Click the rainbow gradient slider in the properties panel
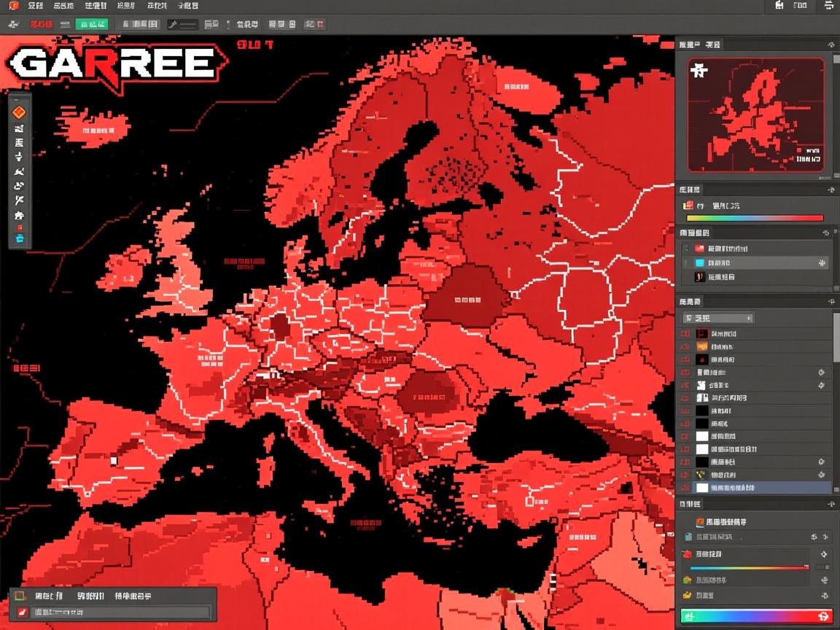 [748, 567]
